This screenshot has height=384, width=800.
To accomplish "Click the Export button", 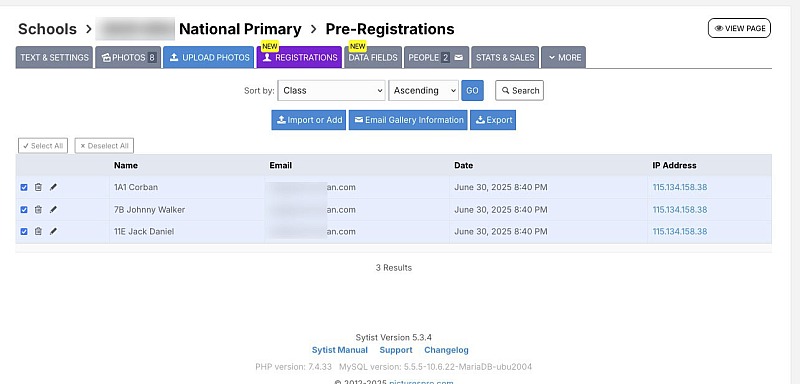I will (x=493, y=120).
